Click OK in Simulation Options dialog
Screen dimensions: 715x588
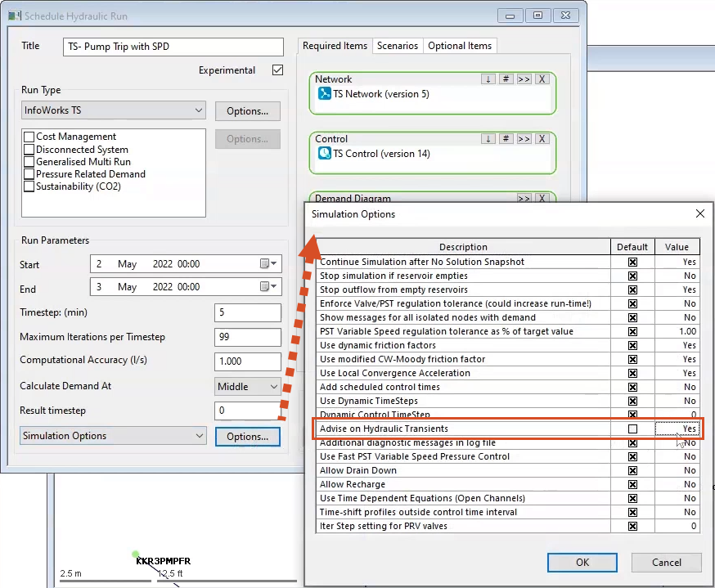point(582,563)
